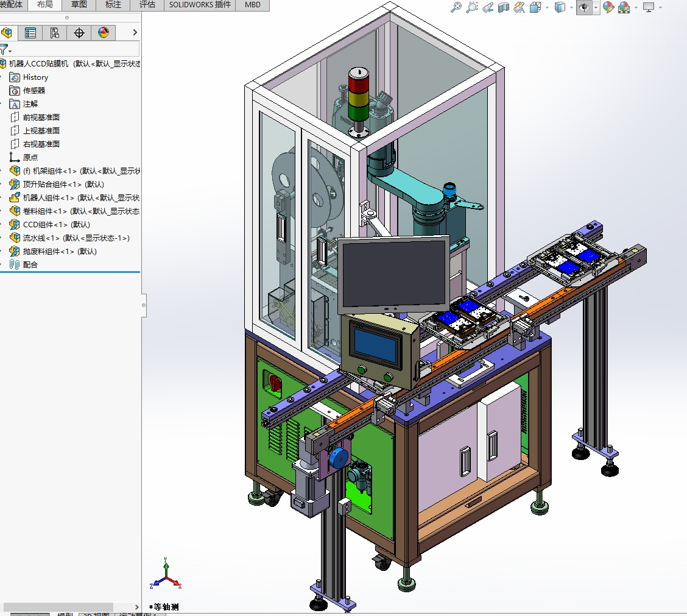Image resolution: width=687 pixels, height=616 pixels.
Task: Open the 评估 ribbon tab
Action: point(147,5)
